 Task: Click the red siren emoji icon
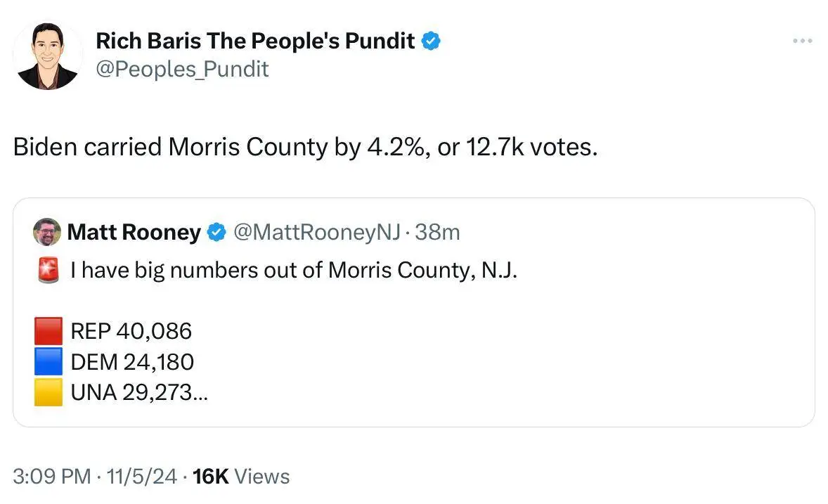tap(48, 270)
